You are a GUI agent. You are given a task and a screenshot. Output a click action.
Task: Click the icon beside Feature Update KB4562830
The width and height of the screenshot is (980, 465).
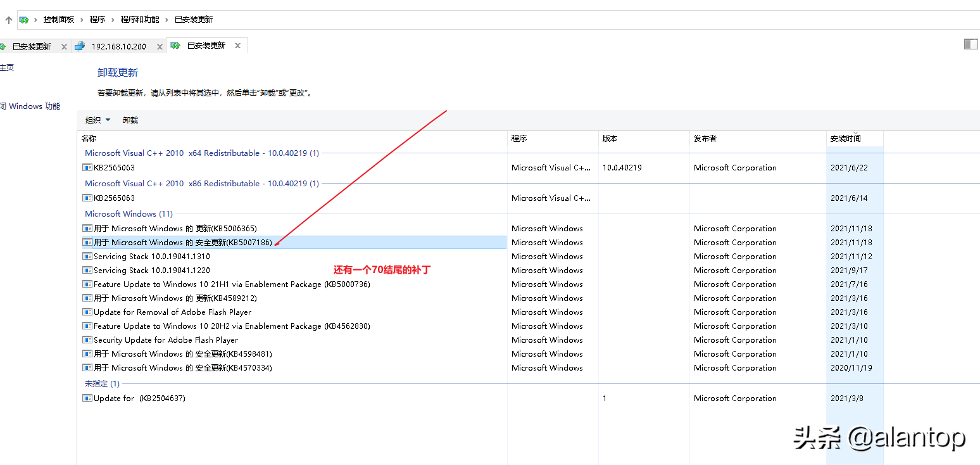pos(87,326)
